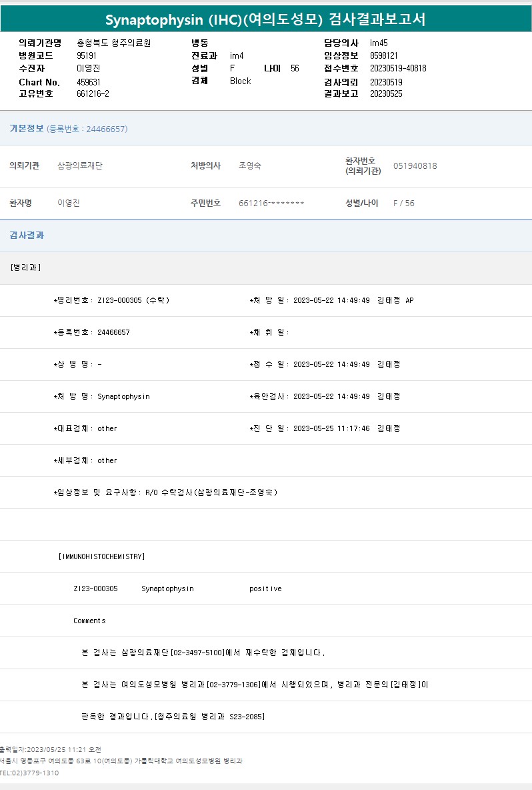Click the 환자번호 value 051940818
The height and width of the screenshot is (790, 532).
[x=415, y=165]
